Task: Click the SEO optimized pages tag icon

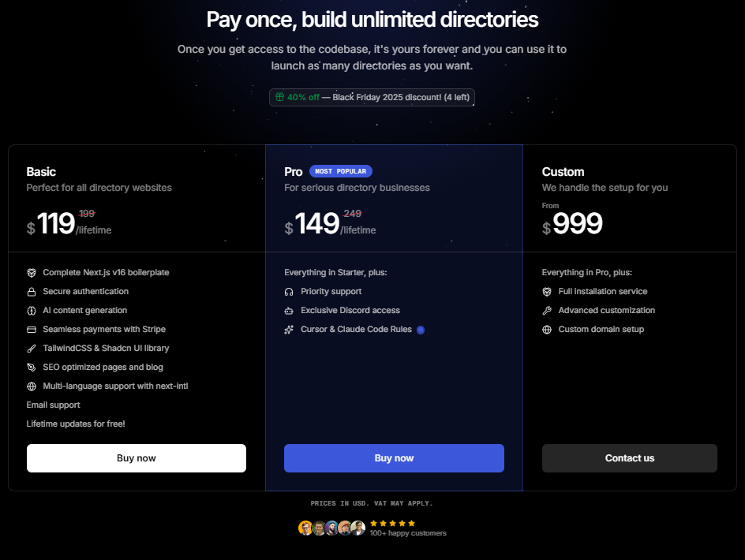Action: (32, 368)
